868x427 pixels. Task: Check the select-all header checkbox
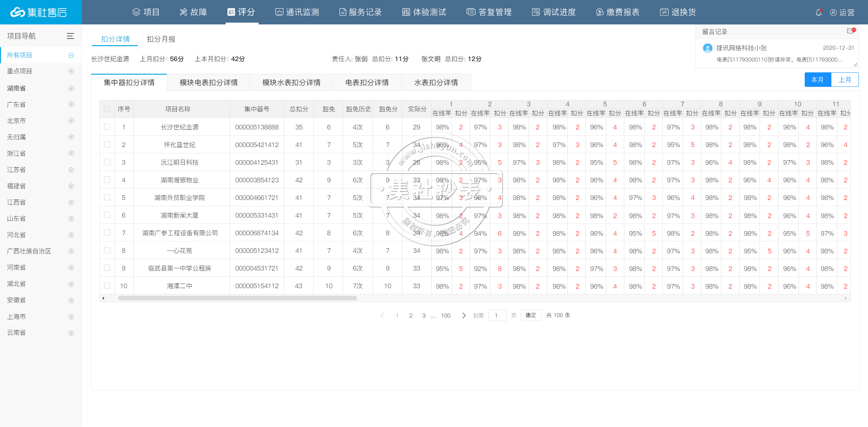point(107,109)
